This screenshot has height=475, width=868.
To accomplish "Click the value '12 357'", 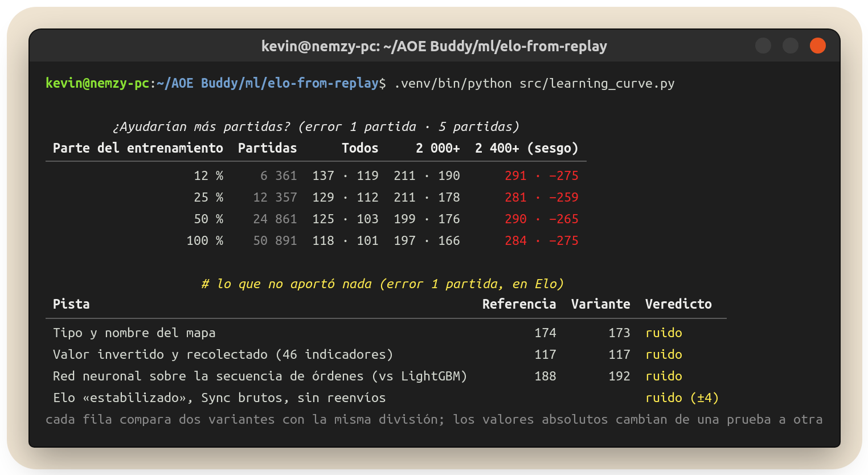I will pyautogui.click(x=275, y=197).
